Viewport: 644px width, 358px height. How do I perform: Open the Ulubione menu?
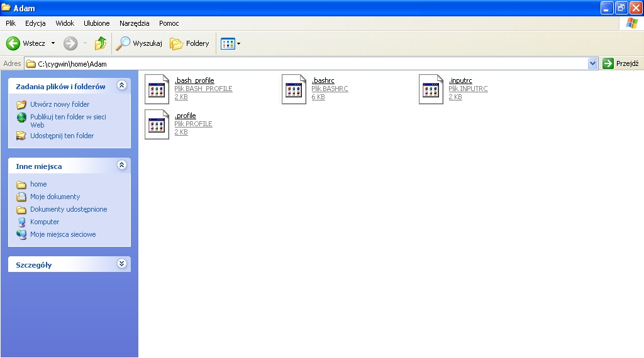[96, 23]
